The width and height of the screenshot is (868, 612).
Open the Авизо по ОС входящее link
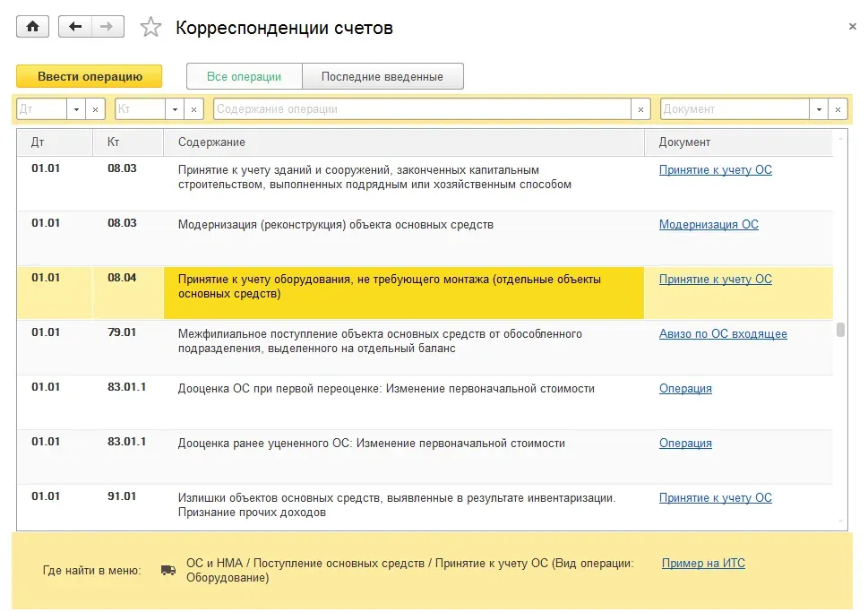[x=722, y=333]
